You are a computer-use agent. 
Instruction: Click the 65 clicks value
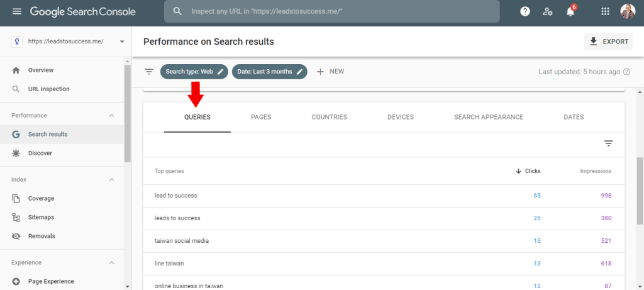537,196
